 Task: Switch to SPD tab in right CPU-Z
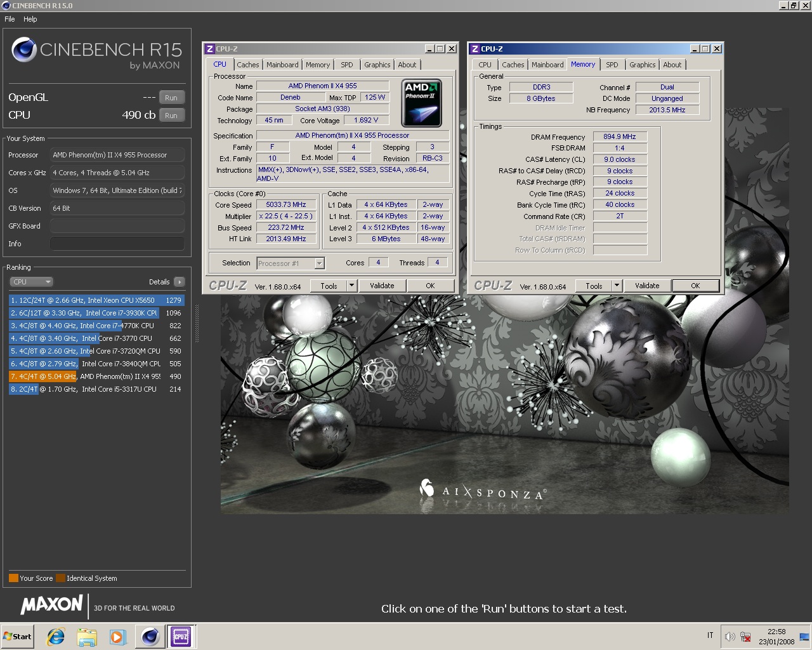pyautogui.click(x=612, y=65)
